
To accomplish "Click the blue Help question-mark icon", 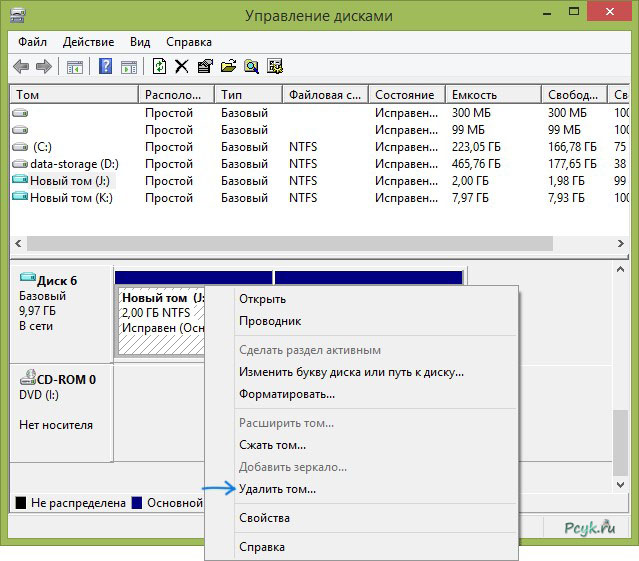I will click(105, 67).
